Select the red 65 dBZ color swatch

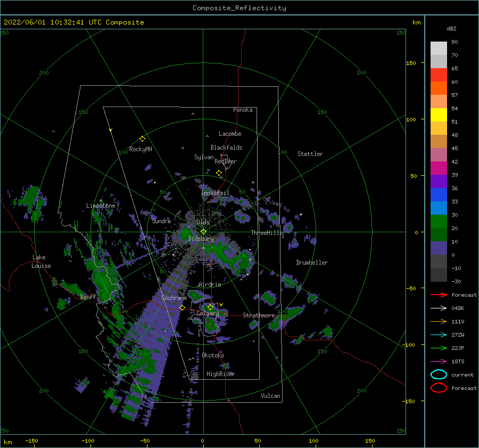tap(439, 75)
